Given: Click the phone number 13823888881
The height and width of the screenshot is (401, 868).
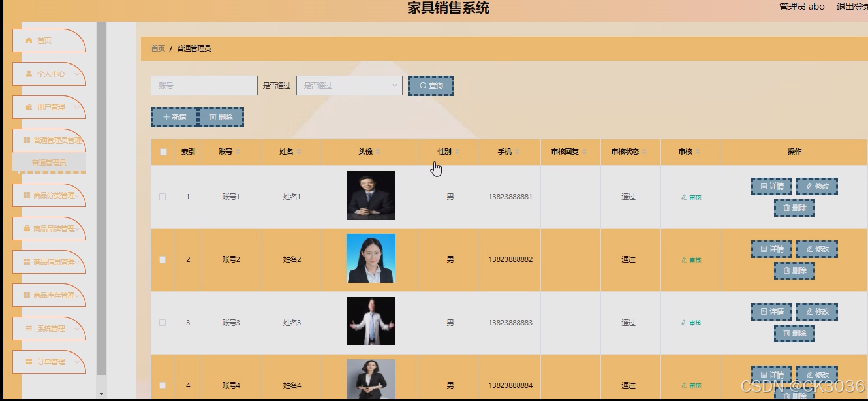Looking at the screenshot, I should pyautogui.click(x=510, y=197).
